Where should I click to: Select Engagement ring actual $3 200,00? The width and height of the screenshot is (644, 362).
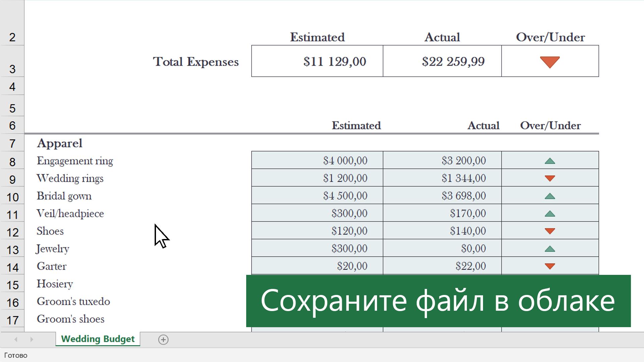click(x=442, y=160)
